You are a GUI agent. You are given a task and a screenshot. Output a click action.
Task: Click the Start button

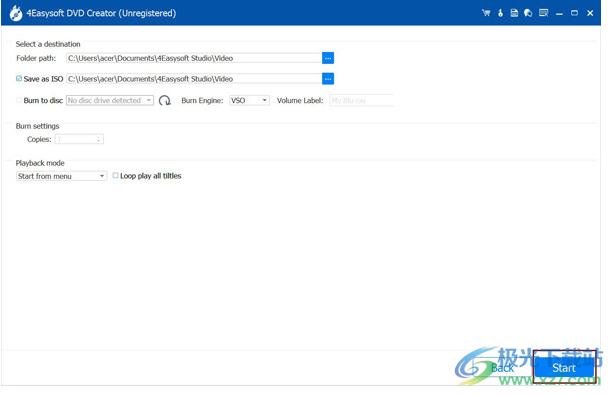564,368
